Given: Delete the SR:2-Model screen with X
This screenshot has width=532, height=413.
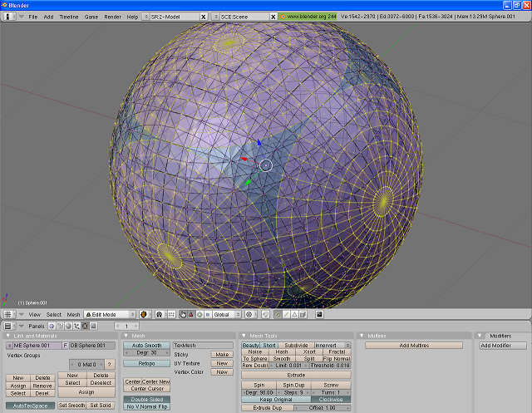Looking at the screenshot, I should [204, 17].
